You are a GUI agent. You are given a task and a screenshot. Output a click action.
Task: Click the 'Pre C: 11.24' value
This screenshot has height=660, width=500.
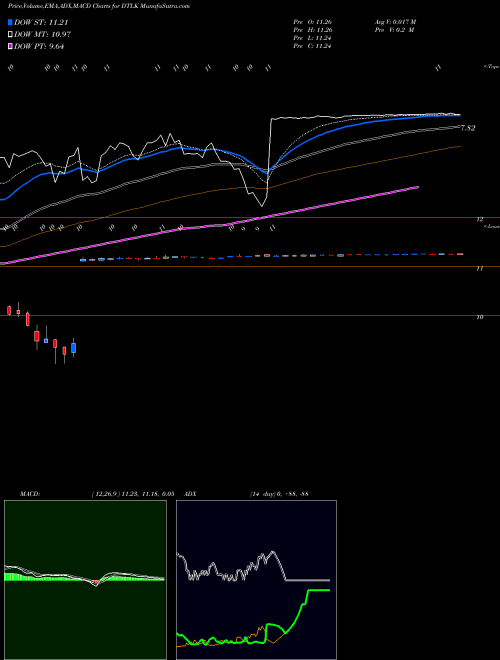[x=312, y=46]
